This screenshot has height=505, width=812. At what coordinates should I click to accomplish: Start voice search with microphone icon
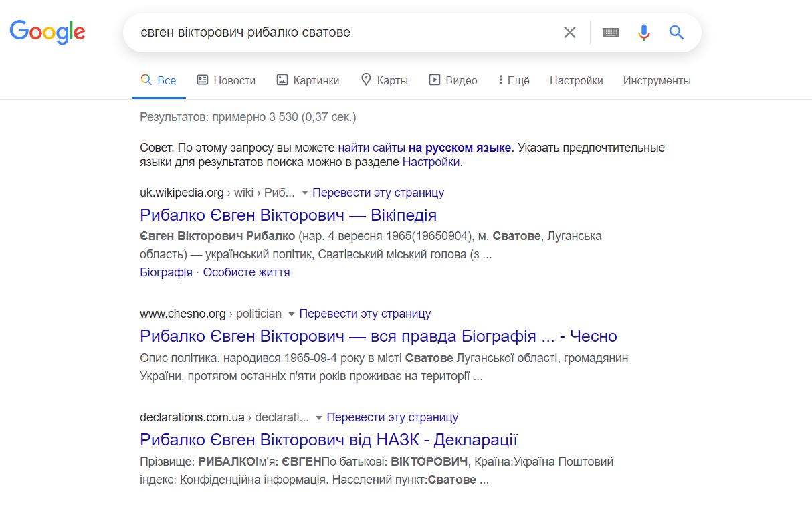tap(644, 32)
